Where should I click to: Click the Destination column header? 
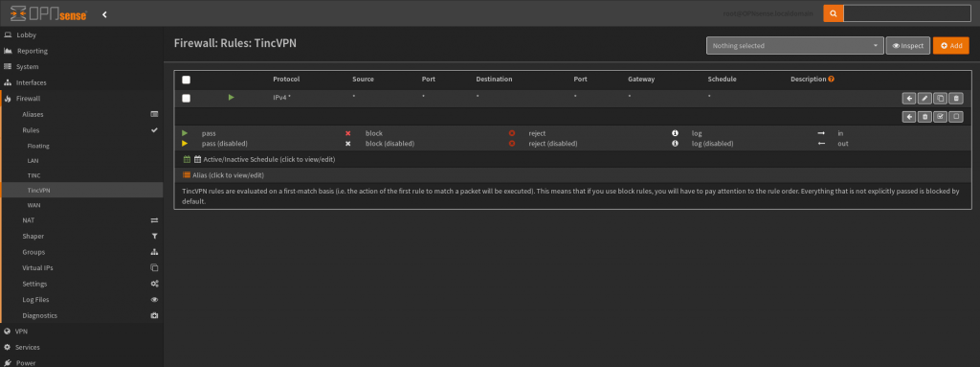pyautogui.click(x=494, y=80)
